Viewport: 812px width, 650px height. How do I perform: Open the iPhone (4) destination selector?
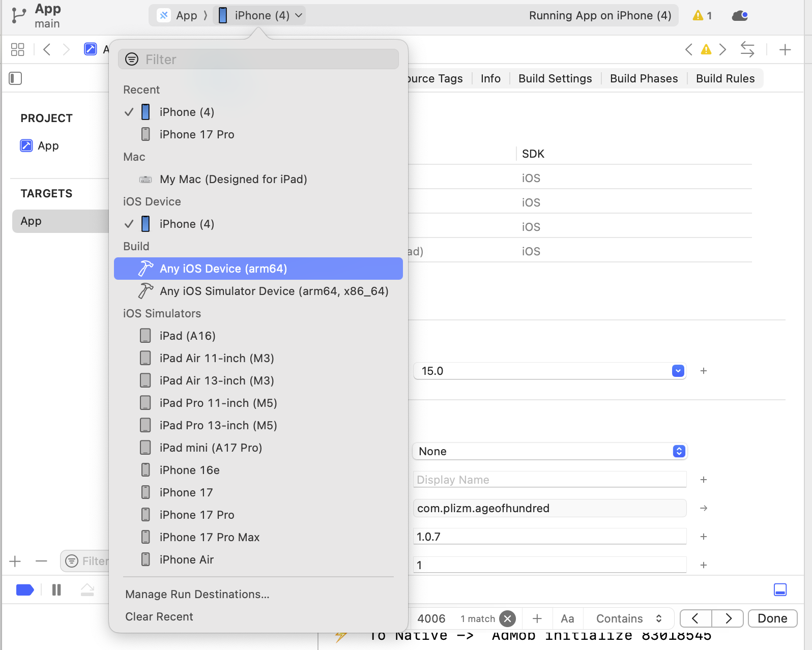(259, 15)
